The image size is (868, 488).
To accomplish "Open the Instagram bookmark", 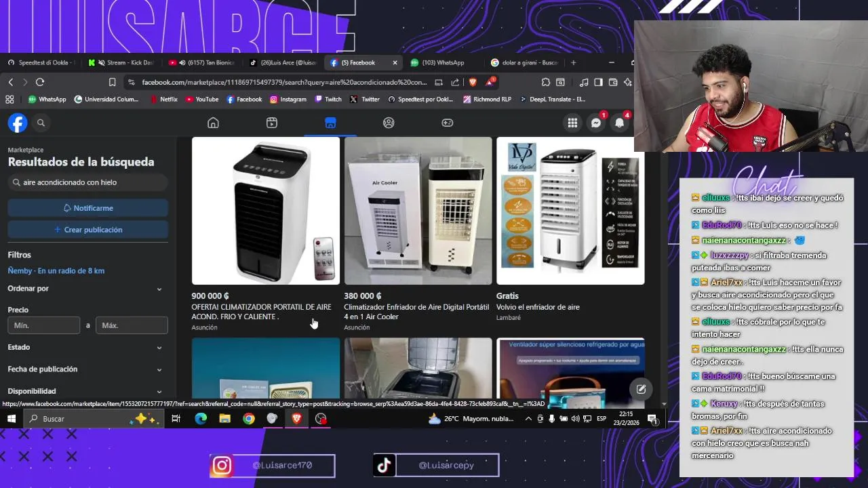I will pos(288,99).
